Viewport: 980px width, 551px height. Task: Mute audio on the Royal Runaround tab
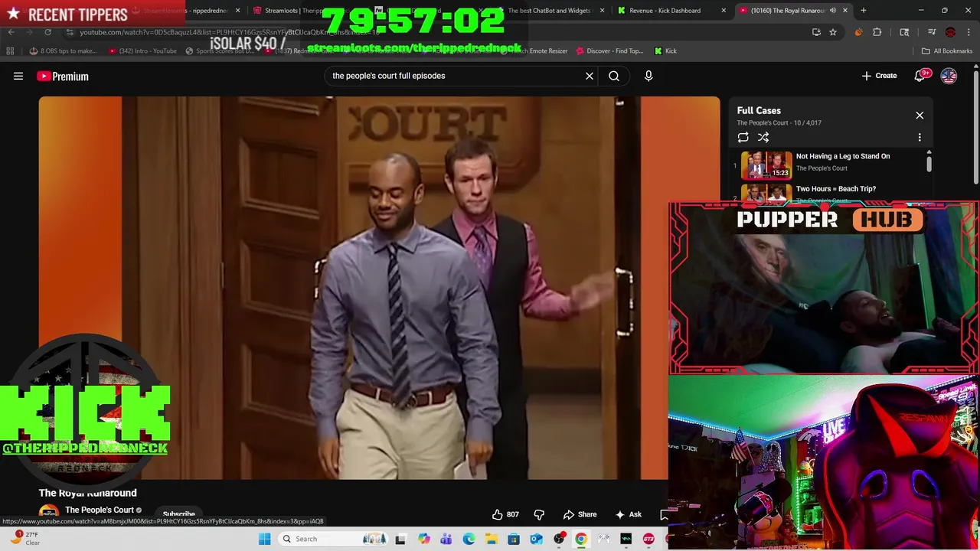[x=833, y=11]
